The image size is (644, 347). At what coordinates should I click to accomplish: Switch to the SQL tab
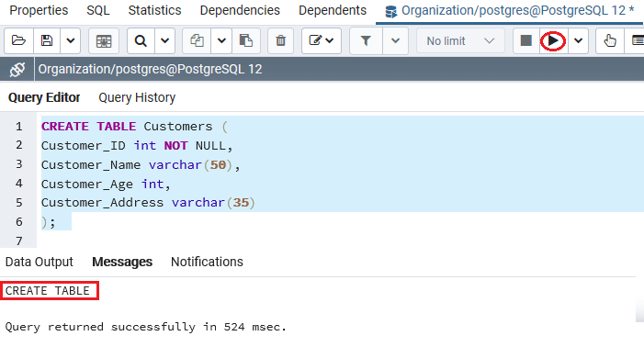tap(98, 10)
